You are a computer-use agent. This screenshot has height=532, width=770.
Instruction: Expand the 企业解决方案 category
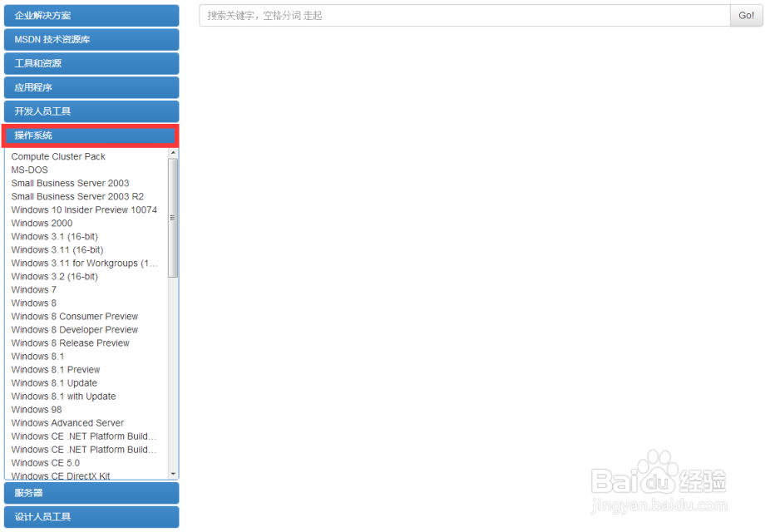[x=91, y=16]
